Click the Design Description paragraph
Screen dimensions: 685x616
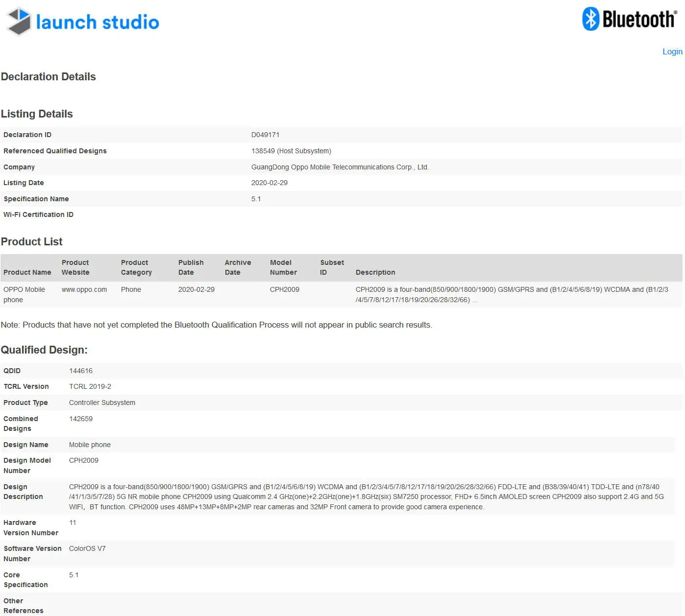click(x=367, y=497)
